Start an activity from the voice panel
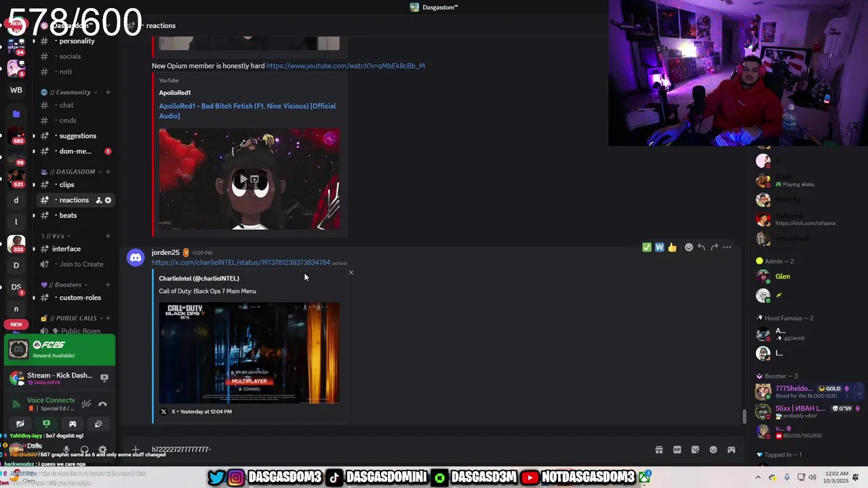Image resolution: width=868 pixels, height=488 pixels. pyautogui.click(x=73, y=424)
